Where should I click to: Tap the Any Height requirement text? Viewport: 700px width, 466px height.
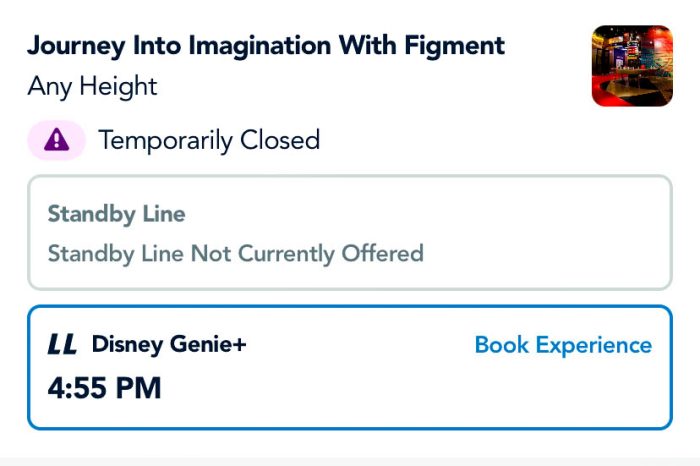click(92, 86)
